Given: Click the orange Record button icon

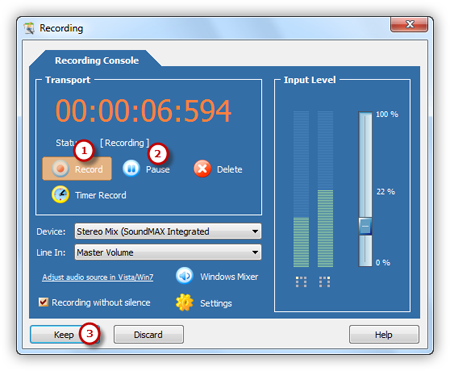Looking at the screenshot, I should [60, 169].
